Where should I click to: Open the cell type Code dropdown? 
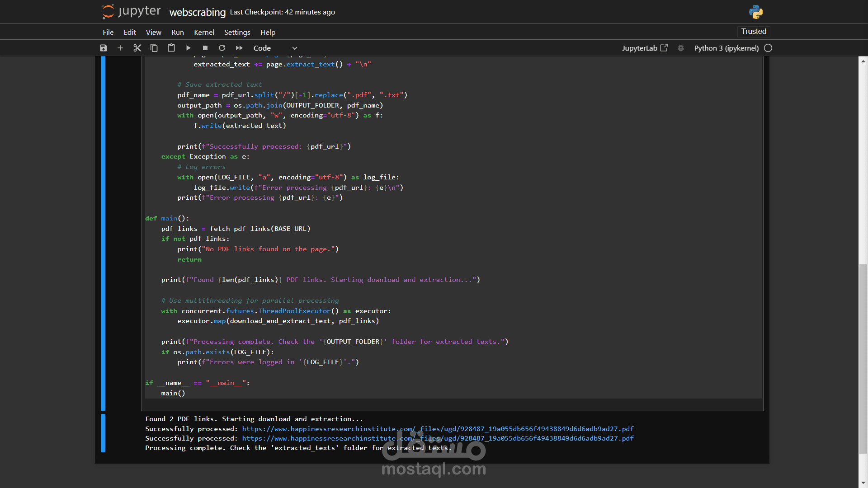275,48
